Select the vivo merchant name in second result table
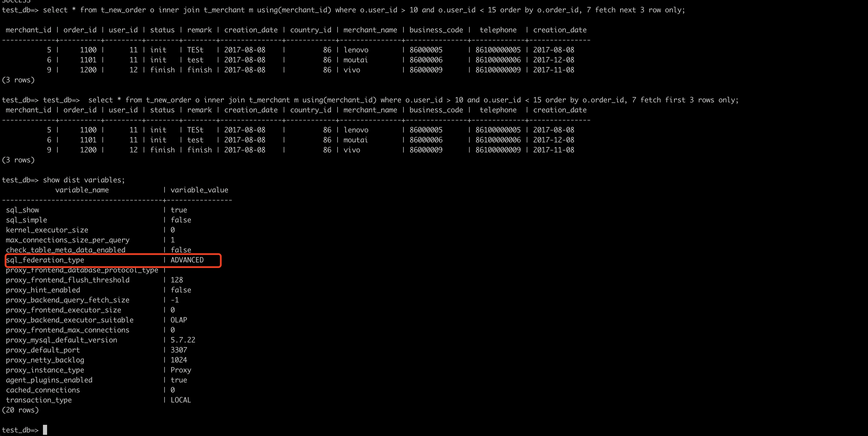 click(x=352, y=150)
